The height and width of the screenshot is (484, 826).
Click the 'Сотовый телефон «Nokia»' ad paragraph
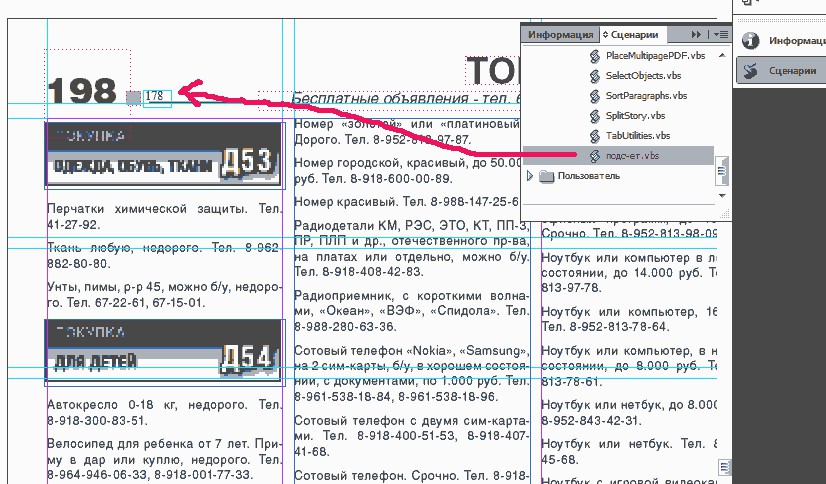pos(411,373)
